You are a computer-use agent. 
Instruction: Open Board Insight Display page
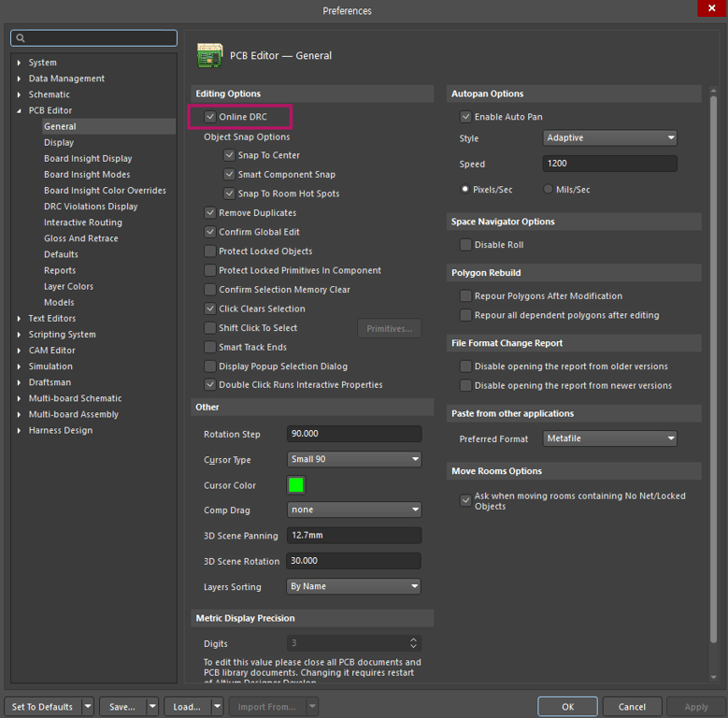pyautogui.click(x=88, y=158)
